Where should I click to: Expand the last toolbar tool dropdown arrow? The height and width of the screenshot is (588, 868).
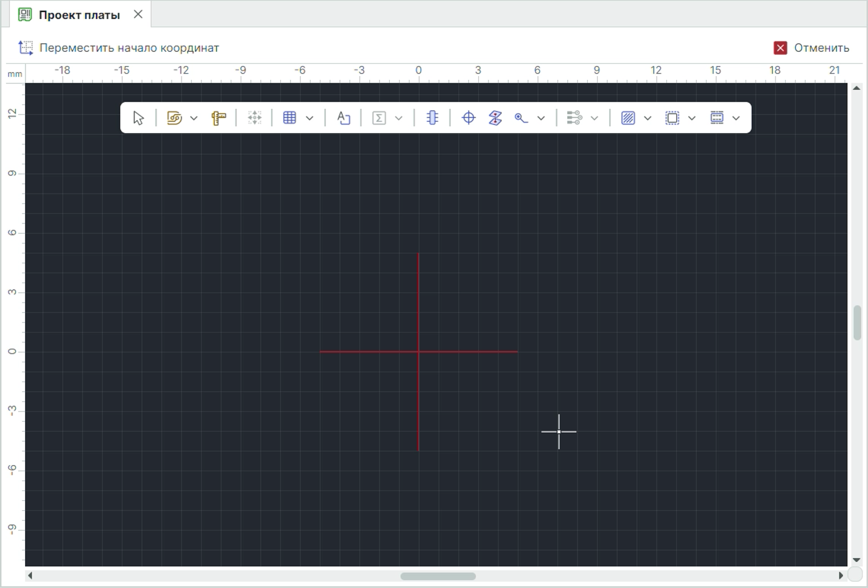tap(736, 118)
